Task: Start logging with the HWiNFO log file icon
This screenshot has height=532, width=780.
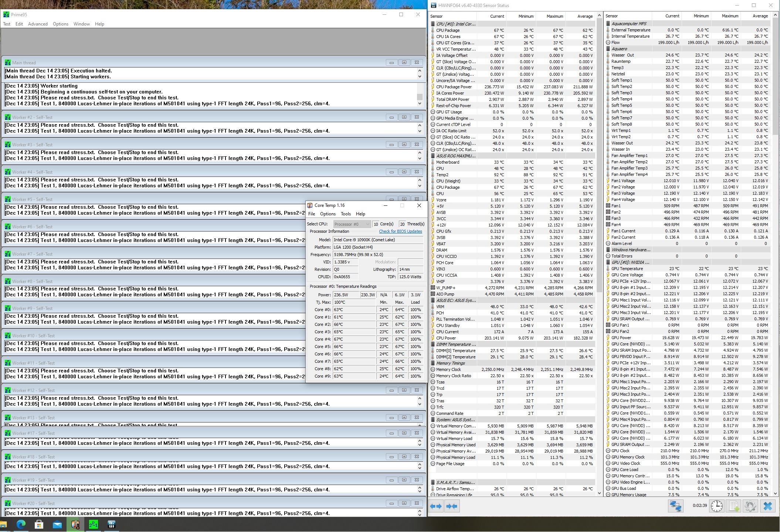Action: click(733, 506)
